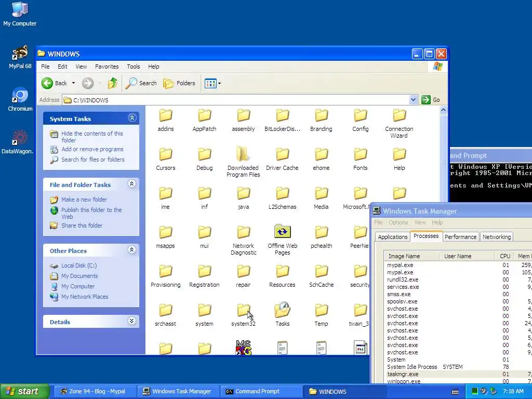Click Make a new folder link

84,199
